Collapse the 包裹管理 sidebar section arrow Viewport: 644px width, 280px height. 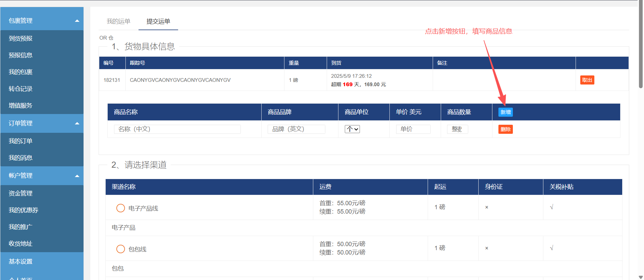click(x=77, y=21)
